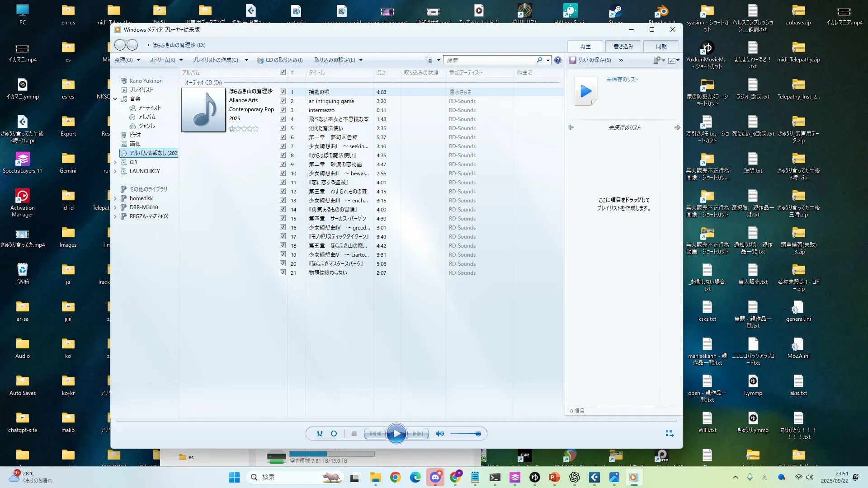This screenshot has width=868, height=488.
Task: Uncheck track 2 an intriguing game
Action: 283,101
